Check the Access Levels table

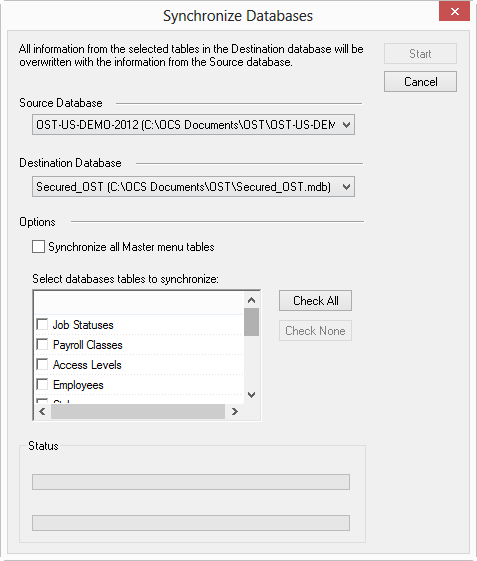[42, 365]
